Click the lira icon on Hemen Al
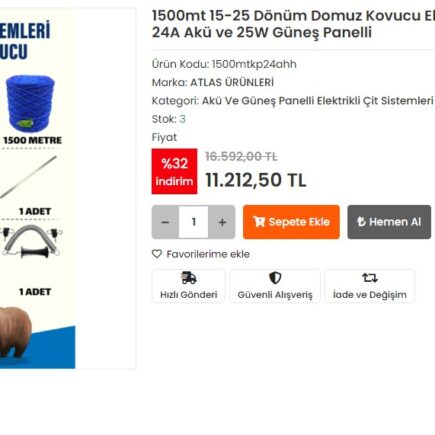The image size is (435, 435). pyautogui.click(x=361, y=222)
